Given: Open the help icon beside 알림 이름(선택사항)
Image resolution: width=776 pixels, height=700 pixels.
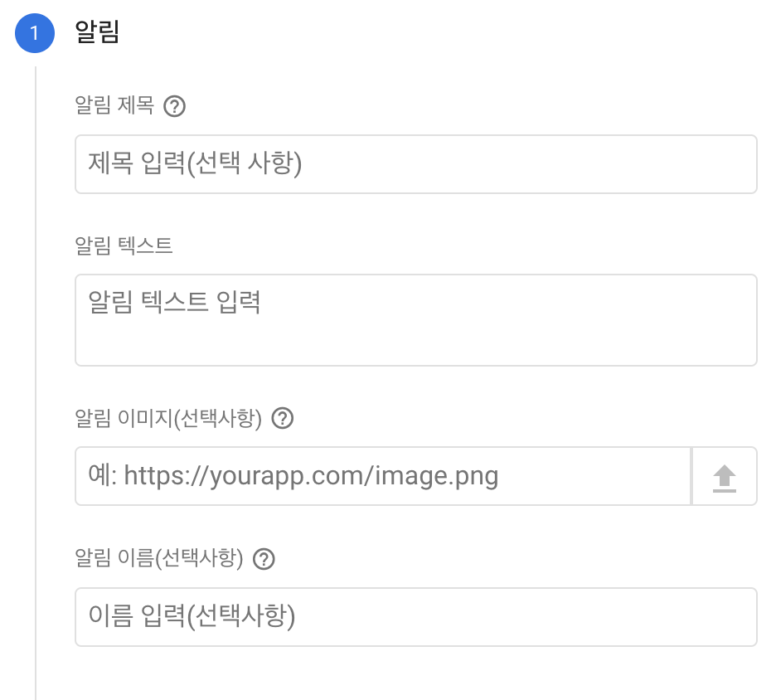Looking at the screenshot, I should click(264, 559).
